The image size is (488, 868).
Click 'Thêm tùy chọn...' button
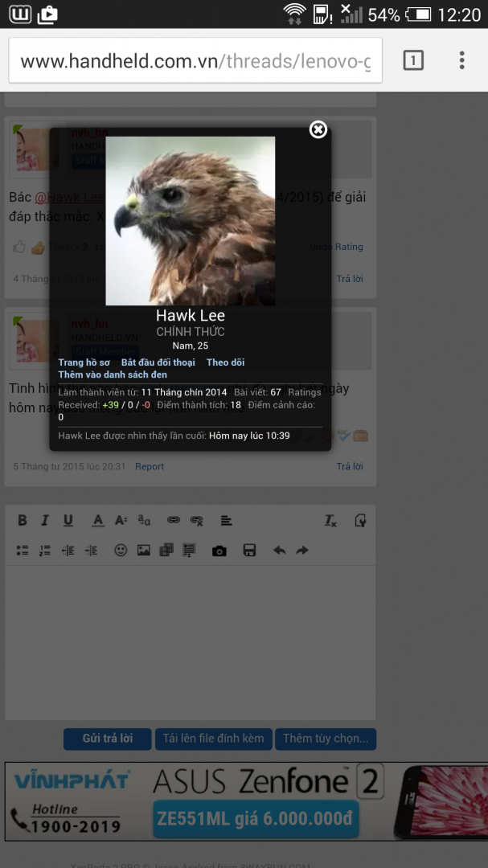coord(326,739)
